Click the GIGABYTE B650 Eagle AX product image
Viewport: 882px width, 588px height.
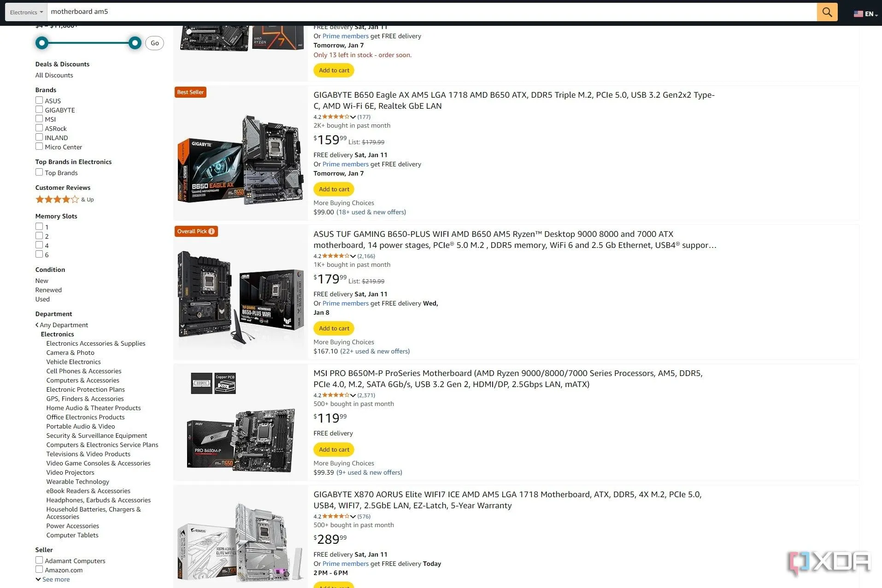pyautogui.click(x=241, y=159)
